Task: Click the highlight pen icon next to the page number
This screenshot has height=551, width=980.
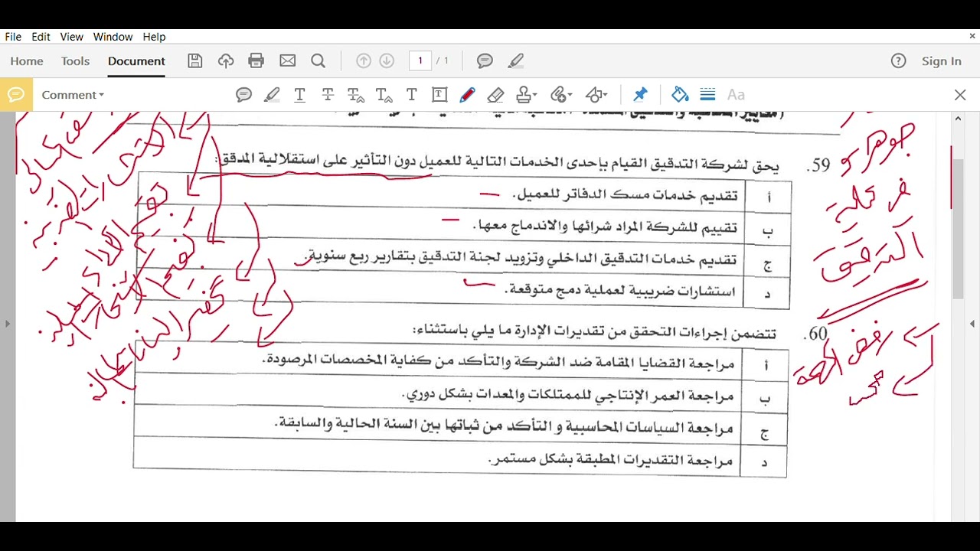Action: [516, 61]
